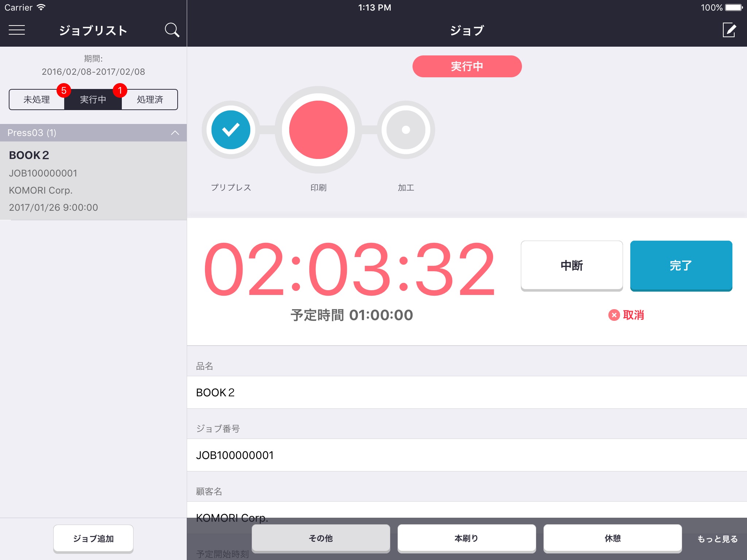747x560 pixels.
Task: Tap もっと見る to show more
Action: (x=717, y=539)
